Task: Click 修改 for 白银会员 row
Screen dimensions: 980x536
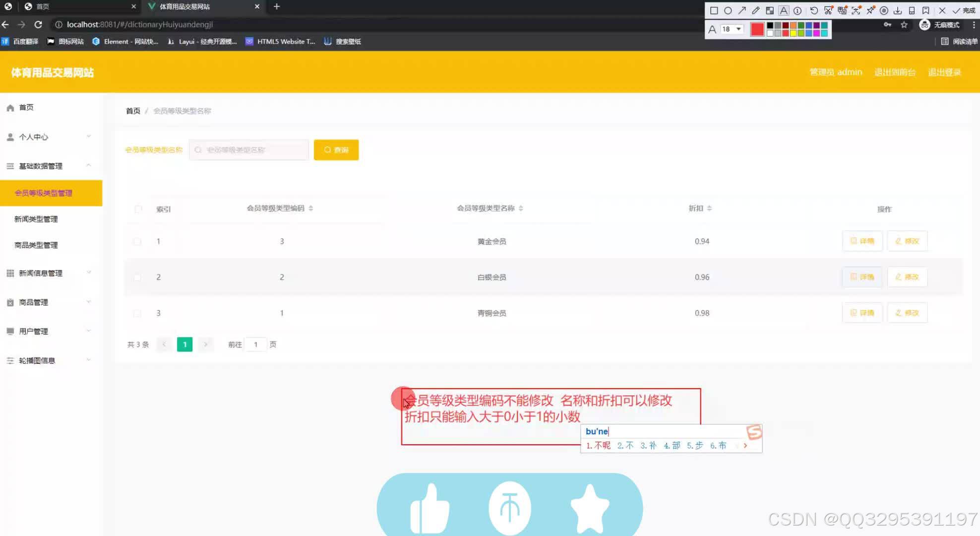Action: click(907, 277)
